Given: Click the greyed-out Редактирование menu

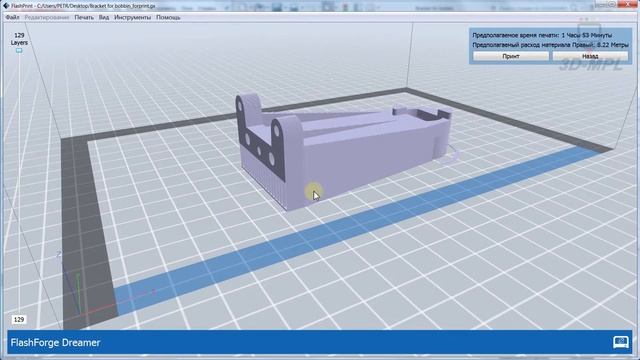Looking at the screenshot, I should click(x=47, y=18).
